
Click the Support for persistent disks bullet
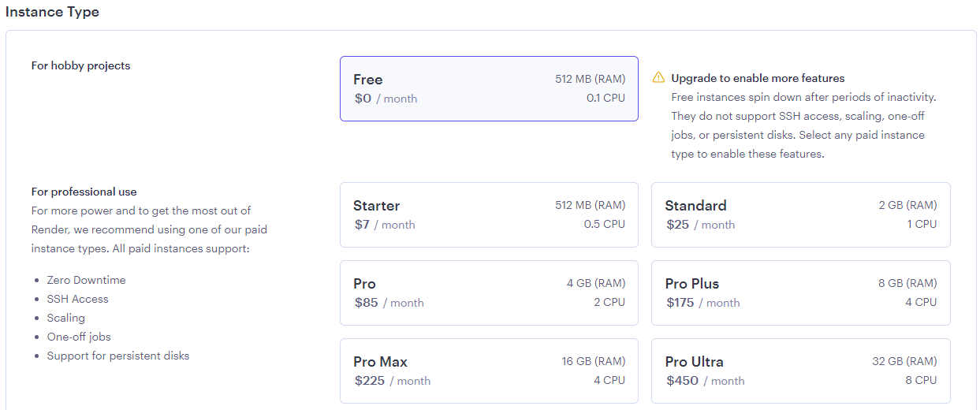[x=118, y=356]
